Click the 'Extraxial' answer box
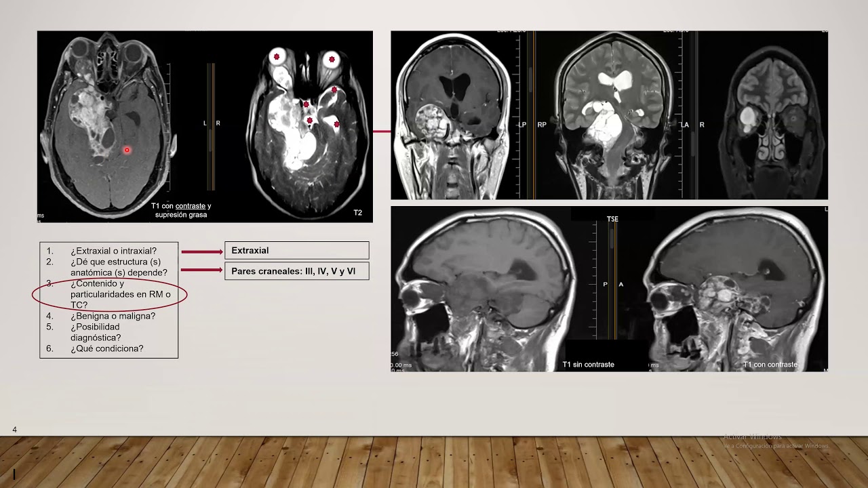Image resolution: width=868 pixels, height=488 pixels. coord(297,250)
